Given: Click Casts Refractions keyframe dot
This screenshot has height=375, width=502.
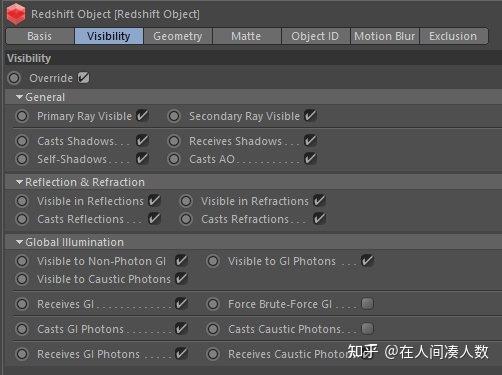Looking at the screenshot, I should point(186,219).
